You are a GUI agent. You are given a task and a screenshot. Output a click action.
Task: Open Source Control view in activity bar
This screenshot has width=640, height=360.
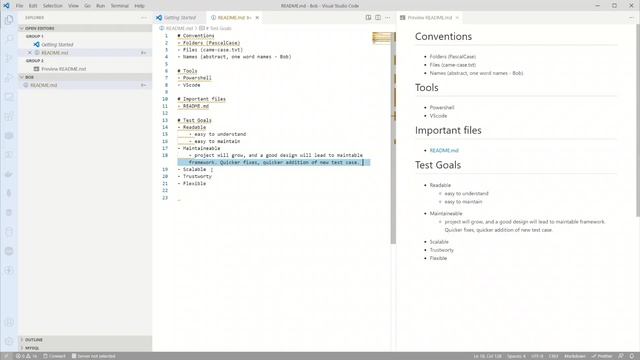tap(9, 58)
